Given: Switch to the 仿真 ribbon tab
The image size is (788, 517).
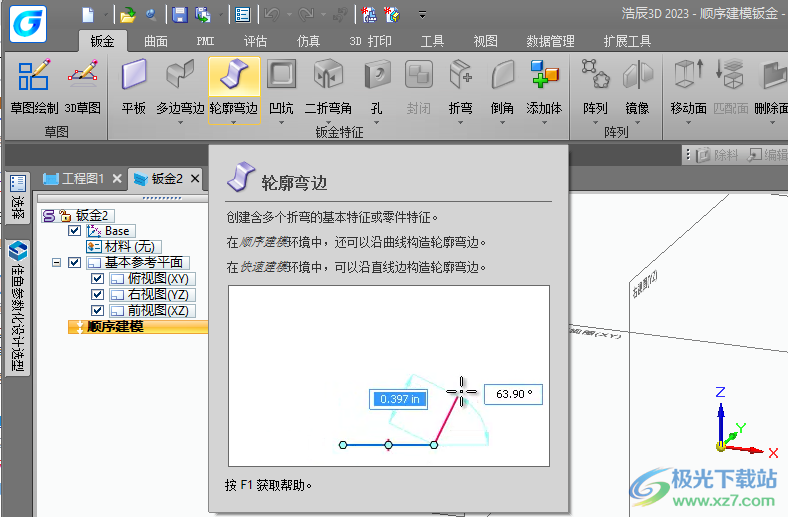Looking at the screenshot, I should (309, 41).
